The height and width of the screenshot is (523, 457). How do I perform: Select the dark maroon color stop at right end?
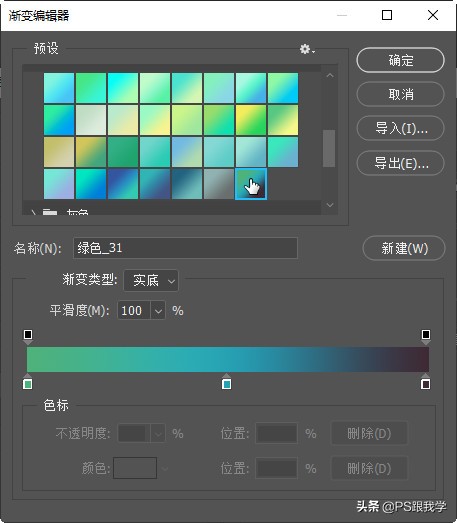[x=425, y=382]
